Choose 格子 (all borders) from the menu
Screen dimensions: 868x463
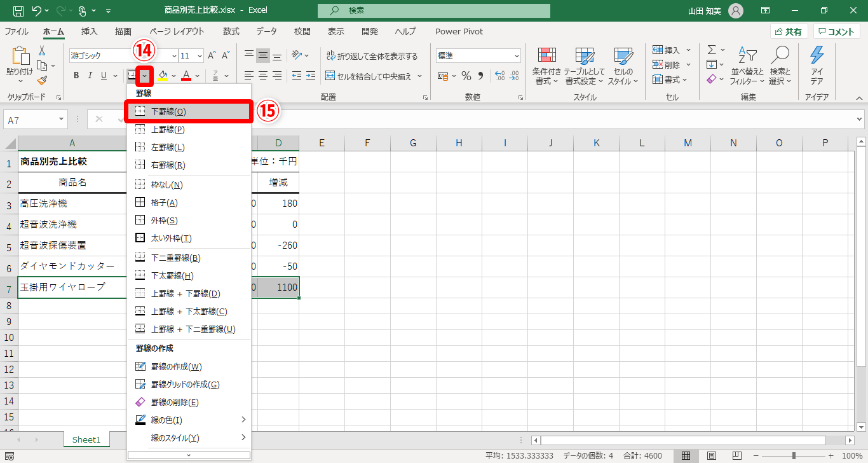[189, 203]
